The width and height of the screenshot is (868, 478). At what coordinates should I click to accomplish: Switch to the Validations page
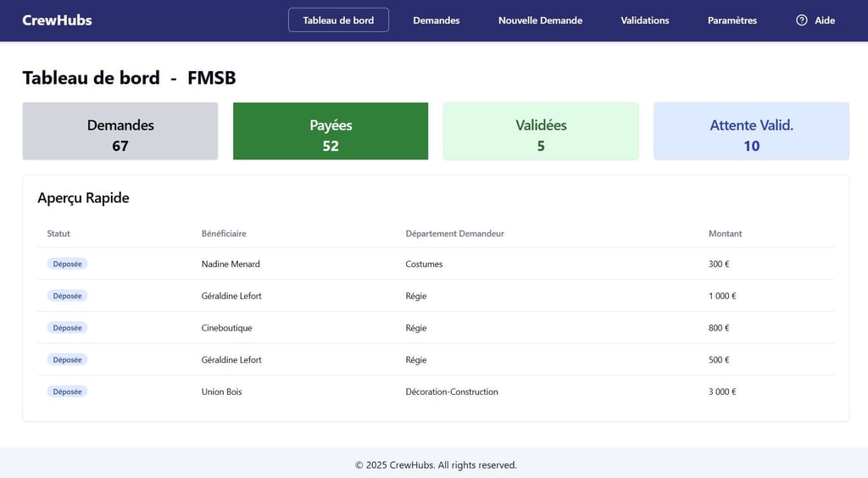point(645,20)
